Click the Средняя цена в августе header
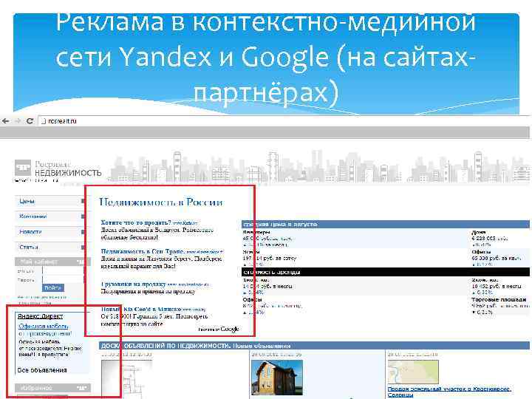Image resolution: width=532 pixels, height=399 pixels. 386,224
